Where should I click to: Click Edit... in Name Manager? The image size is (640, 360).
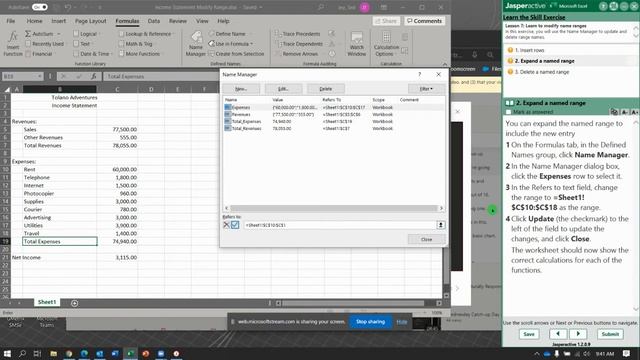click(283, 89)
